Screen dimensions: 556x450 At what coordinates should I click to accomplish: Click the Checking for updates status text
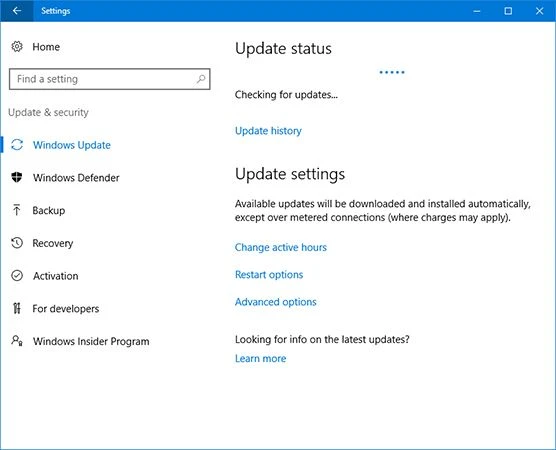pos(286,95)
